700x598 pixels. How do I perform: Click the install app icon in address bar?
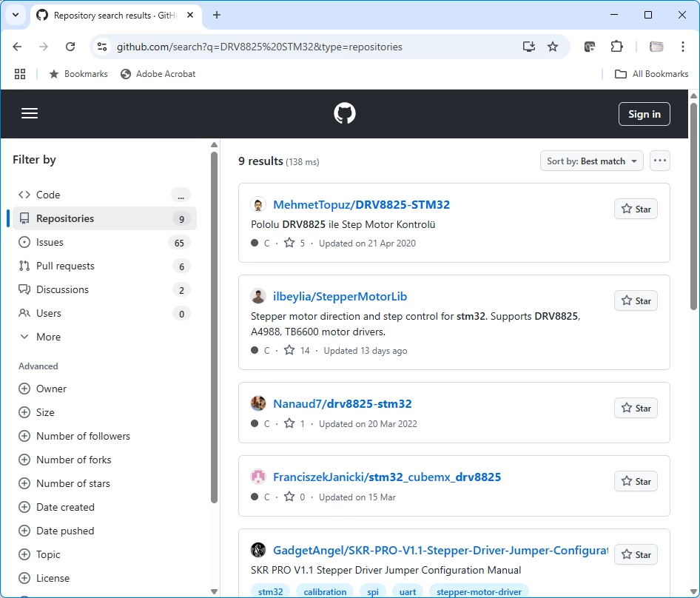pos(528,47)
